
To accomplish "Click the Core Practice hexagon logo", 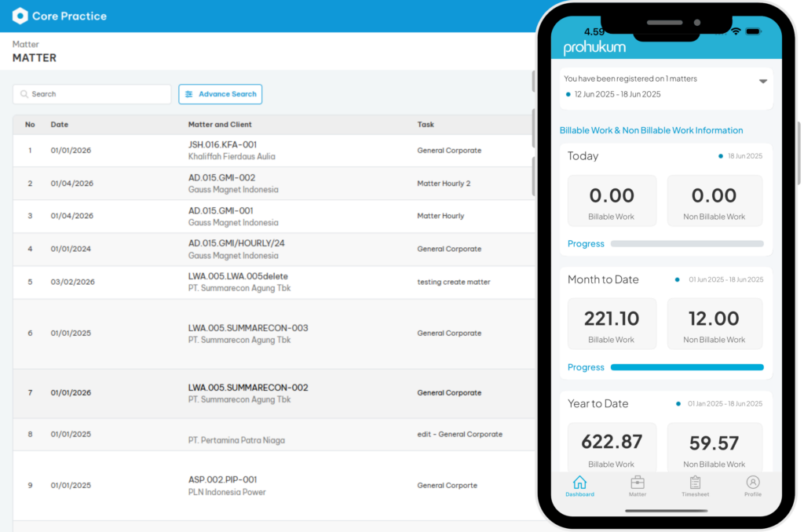I will (20, 16).
